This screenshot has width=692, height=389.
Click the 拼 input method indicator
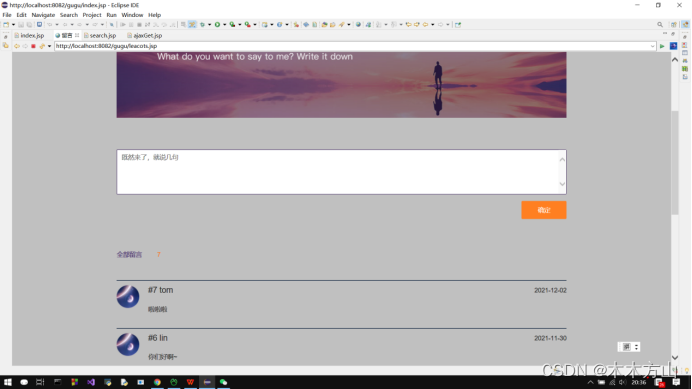(626, 347)
